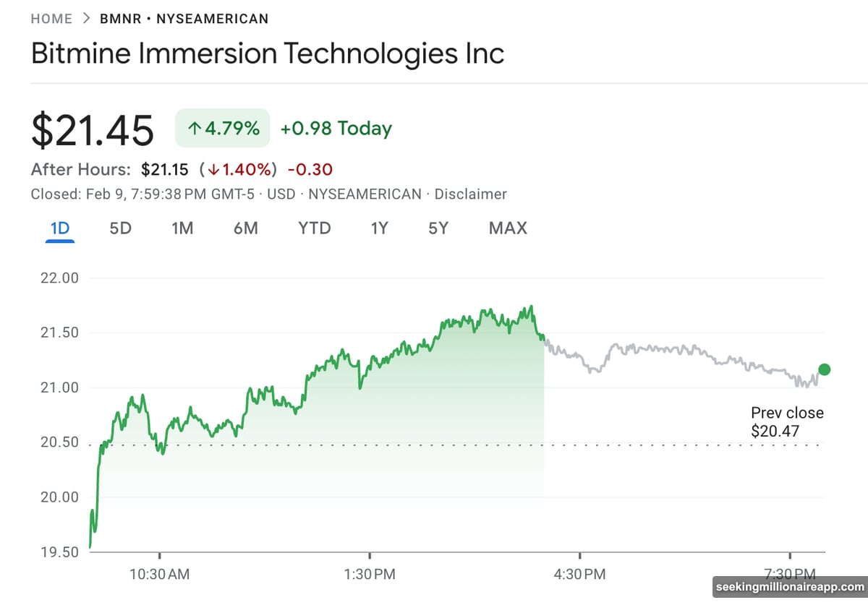Click the breadcrumb chevron arrow after HOME
Viewport: 868px width, 605px height.
[86, 19]
